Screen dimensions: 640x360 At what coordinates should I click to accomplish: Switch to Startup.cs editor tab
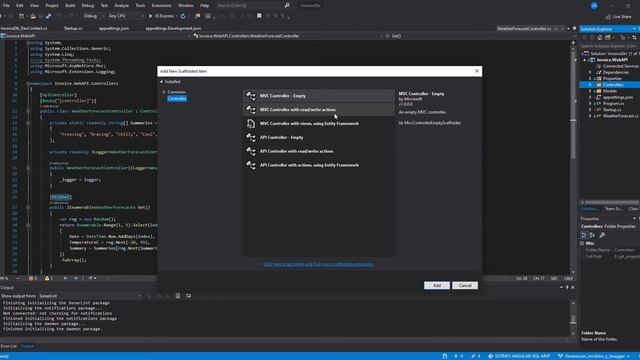[x=73, y=29]
